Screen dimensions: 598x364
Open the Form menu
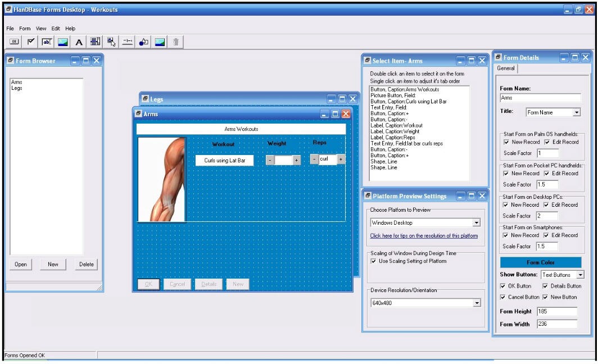point(25,29)
